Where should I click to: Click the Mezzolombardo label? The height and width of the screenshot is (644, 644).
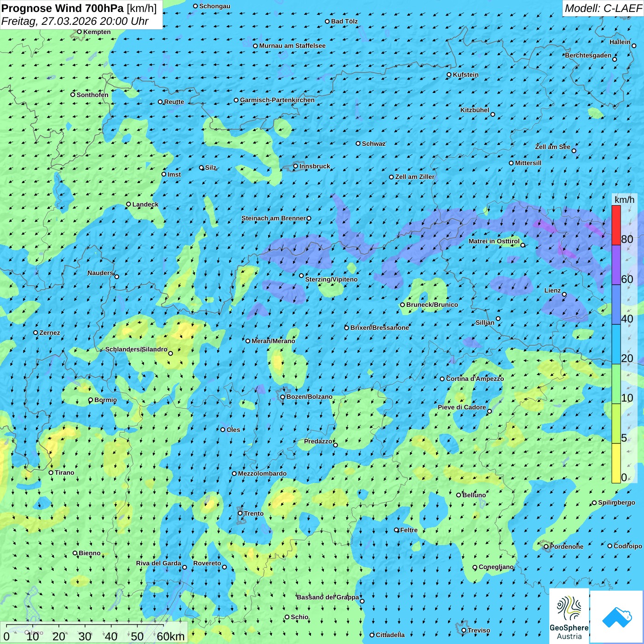click(x=262, y=473)
